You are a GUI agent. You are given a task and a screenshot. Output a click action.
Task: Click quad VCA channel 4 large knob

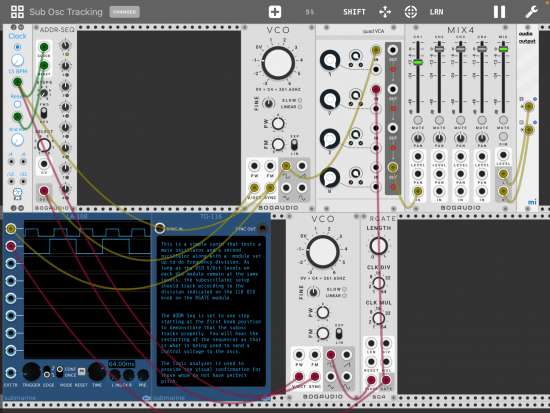pos(330,178)
